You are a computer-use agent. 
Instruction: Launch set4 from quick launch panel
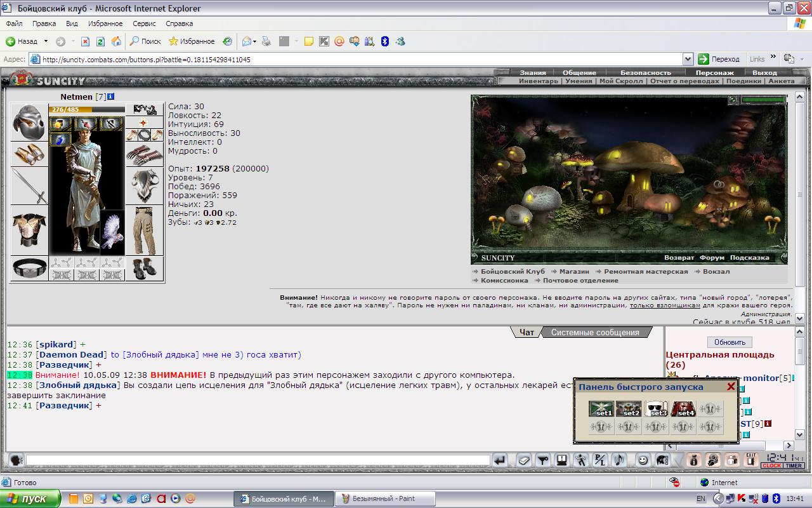tap(683, 409)
